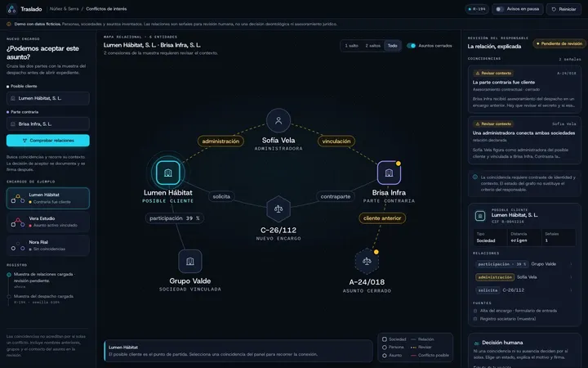Load the Nora Rial example case
Screen dimensions: 588x368
(x=48, y=245)
